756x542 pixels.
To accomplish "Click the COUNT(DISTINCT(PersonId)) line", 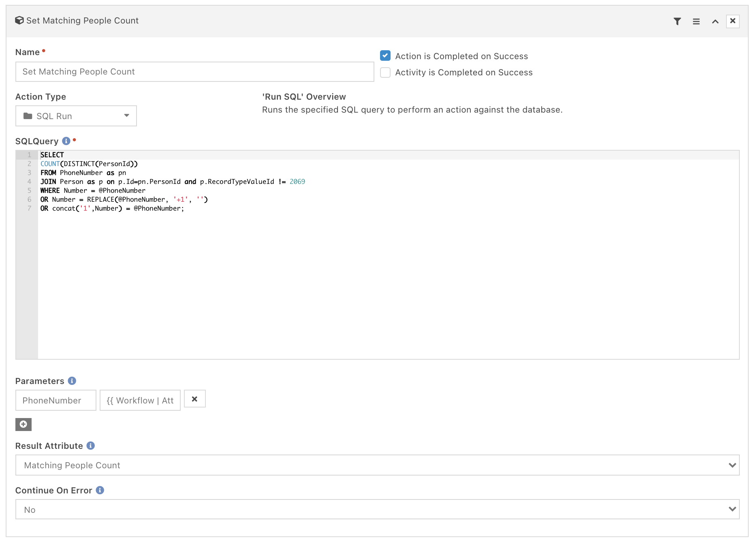I will pos(89,164).
